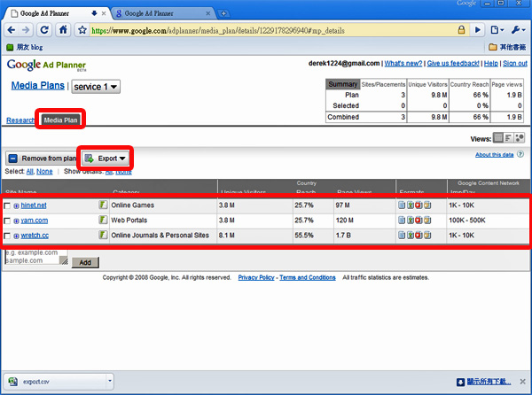
Task: Open the browser home page icon
Action: (63, 30)
